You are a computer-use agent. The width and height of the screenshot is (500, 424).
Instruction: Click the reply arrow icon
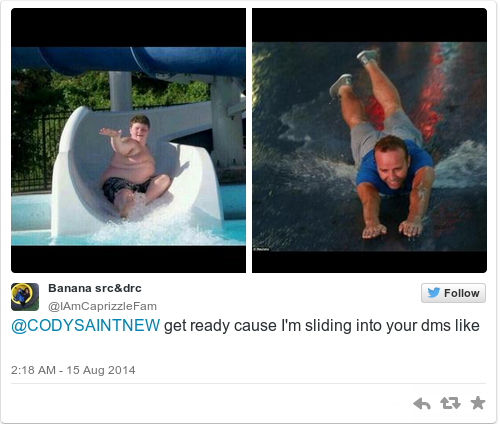pyautogui.click(x=422, y=403)
